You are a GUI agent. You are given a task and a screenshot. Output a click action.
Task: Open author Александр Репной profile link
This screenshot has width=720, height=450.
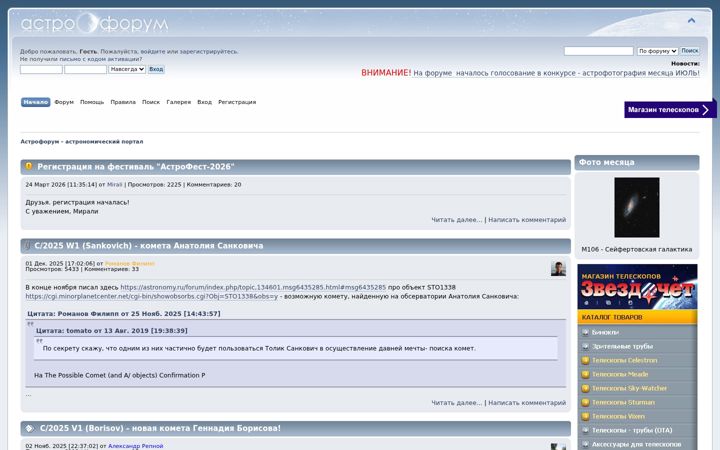135,446
